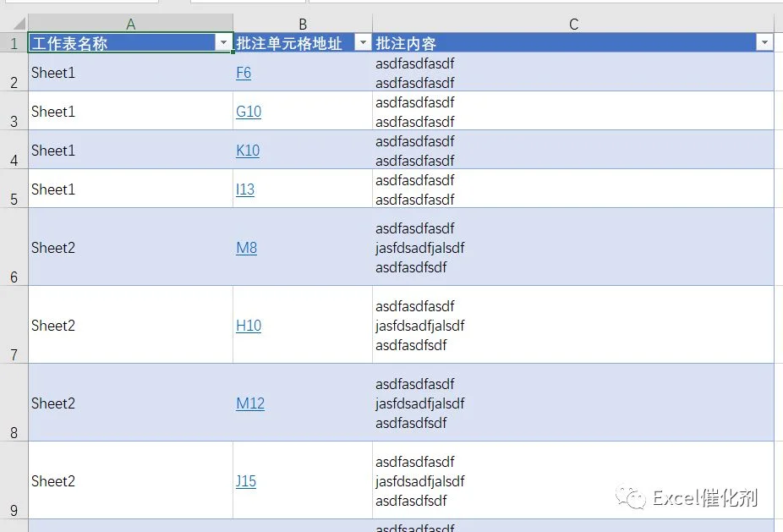Open the I13 cell link
The width and height of the screenshot is (783, 532).
click(x=245, y=189)
